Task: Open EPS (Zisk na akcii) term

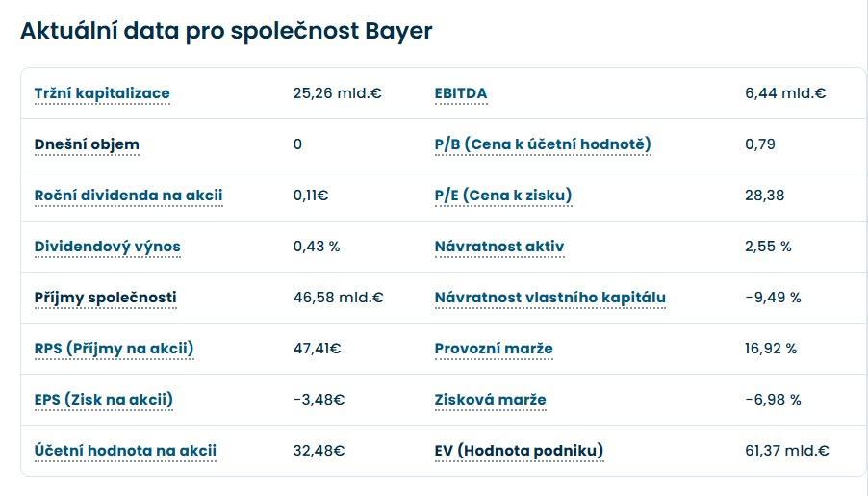Action: point(104,400)
